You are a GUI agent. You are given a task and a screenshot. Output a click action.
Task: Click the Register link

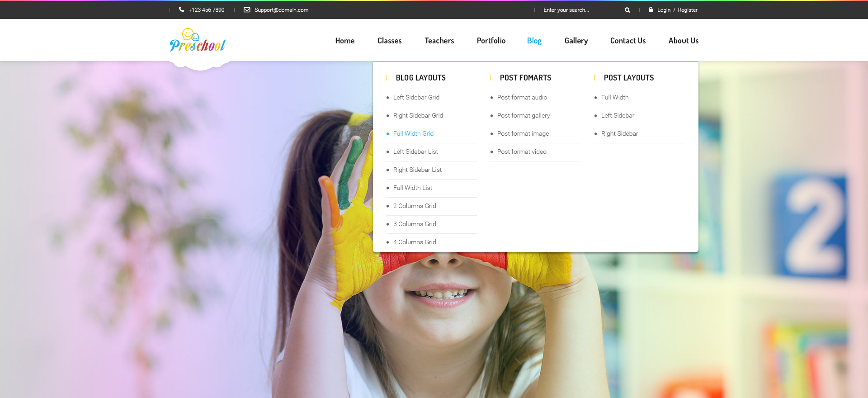[688, 10]
